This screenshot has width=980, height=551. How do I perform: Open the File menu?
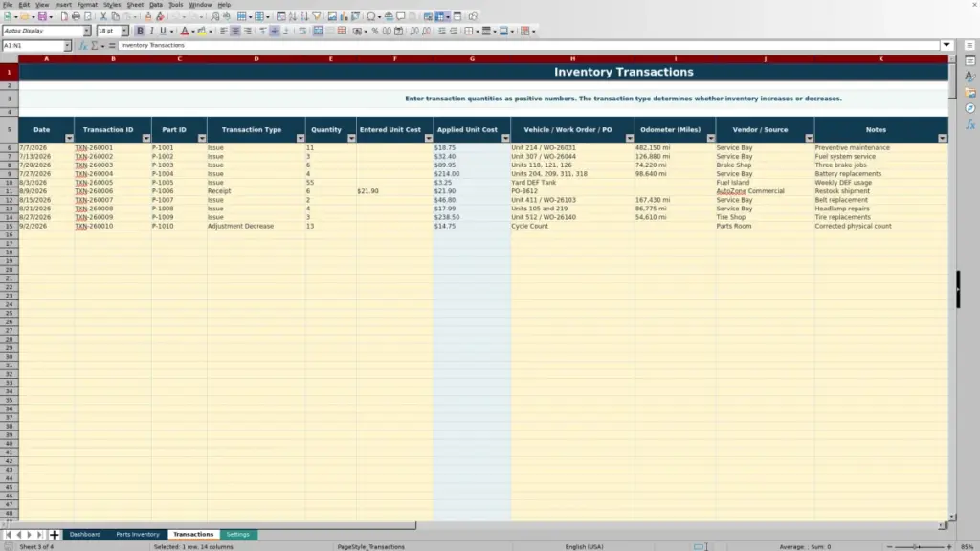coord(8,5)
